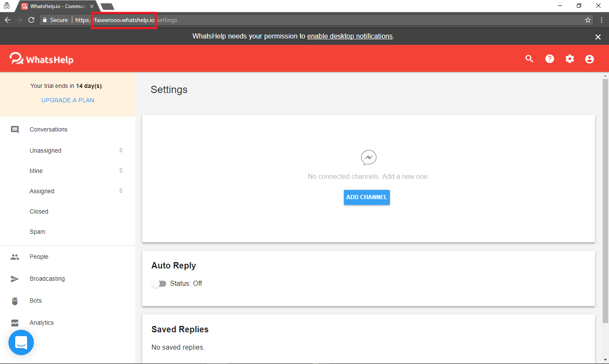
Task: Click 'No saved replies.' text
Action: 178,348
